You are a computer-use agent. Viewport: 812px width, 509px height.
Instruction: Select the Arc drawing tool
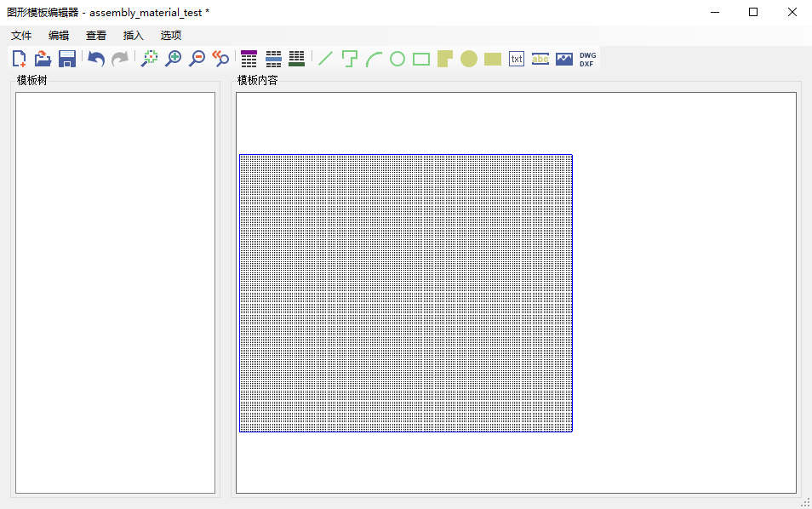coord(374,59)
